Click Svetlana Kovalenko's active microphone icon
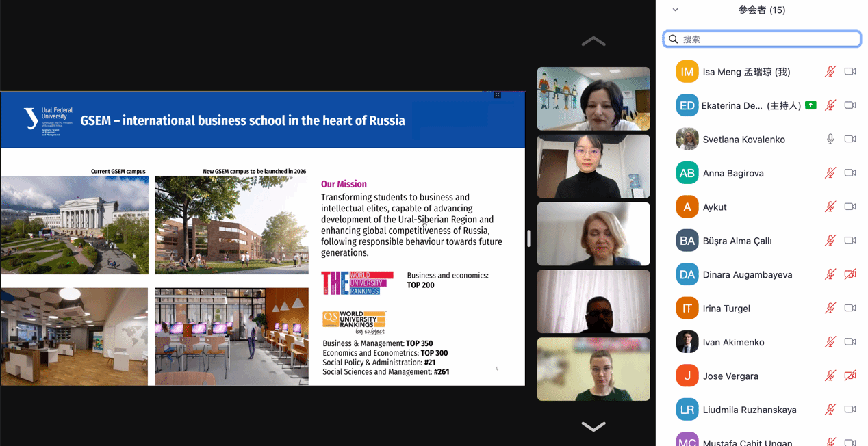The width and height of the screenshot is (868, 446). click(x=830, y=139)
